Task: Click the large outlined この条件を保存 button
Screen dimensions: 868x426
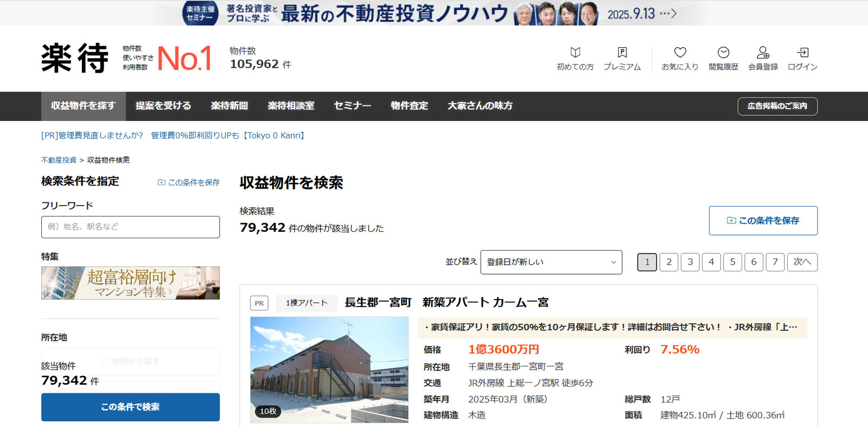Action: coord(763,220)
